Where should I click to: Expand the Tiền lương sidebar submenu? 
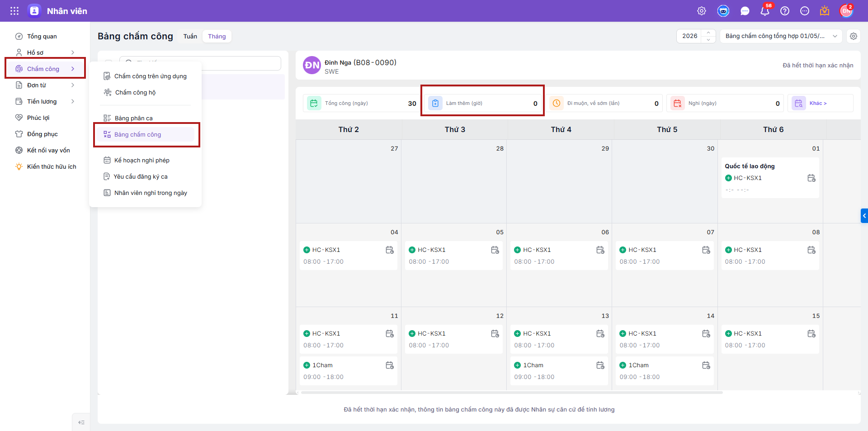tap(73, 101)
